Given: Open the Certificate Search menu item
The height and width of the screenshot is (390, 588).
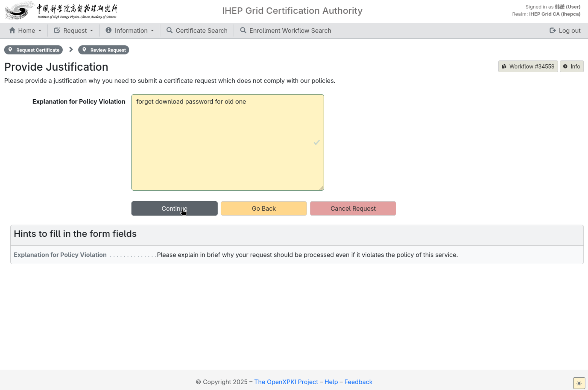Looking at the screenshot, I should click(x=197, y=30).
